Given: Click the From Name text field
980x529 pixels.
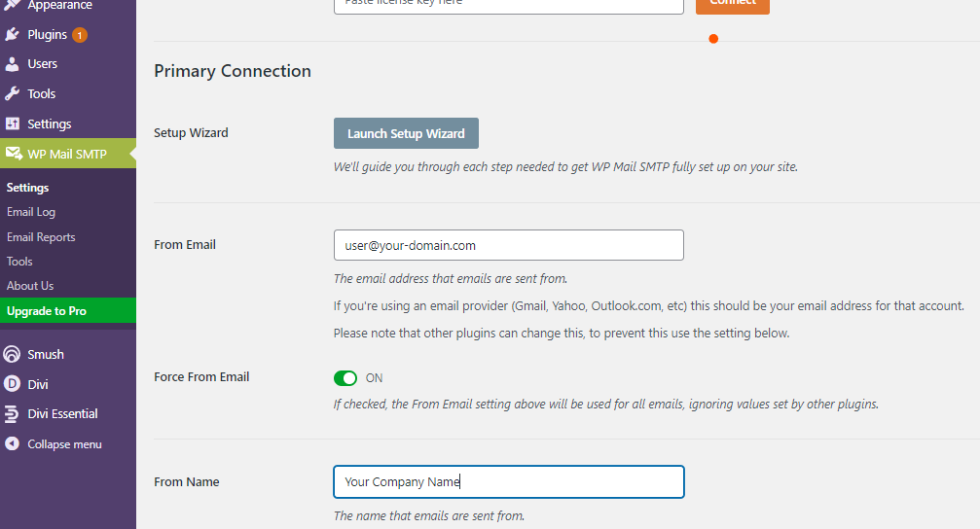Looking at the screenshot, I should point(509,481).
